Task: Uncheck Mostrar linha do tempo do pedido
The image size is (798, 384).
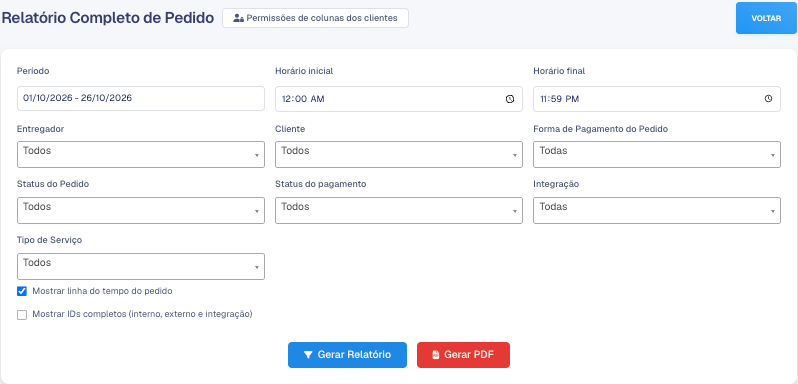Action: click(22, 291)
